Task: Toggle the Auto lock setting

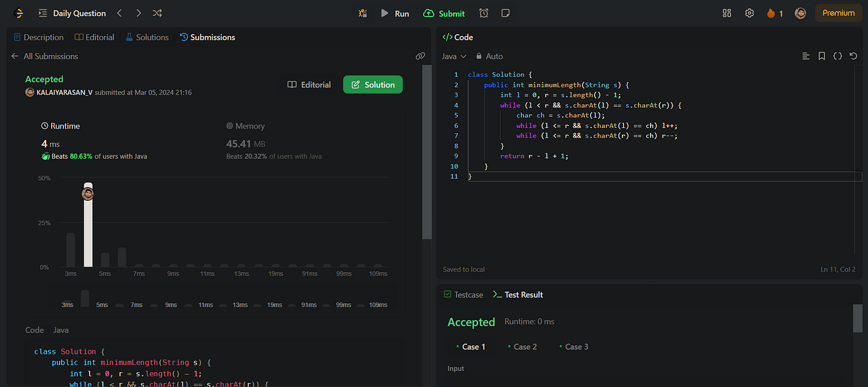Action: click(x=489, y=56)
